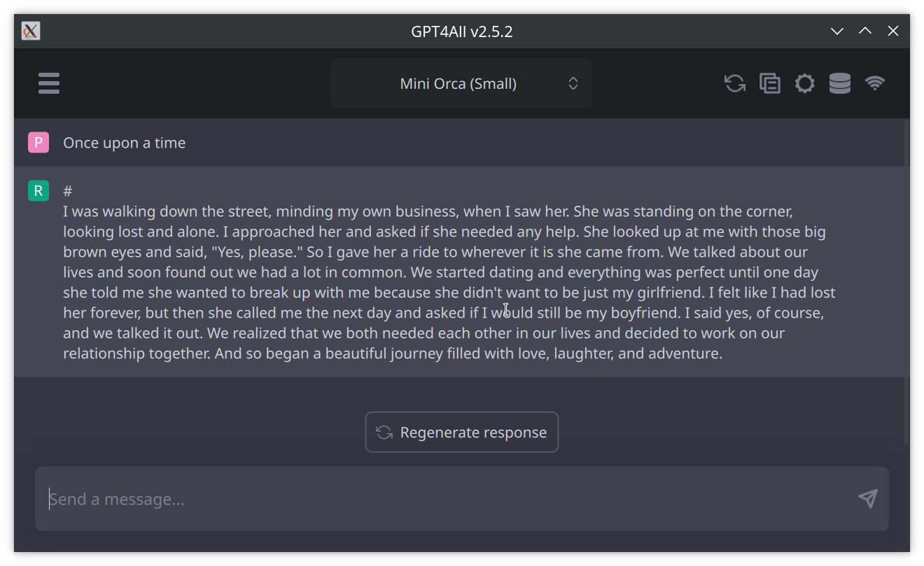Select the 'Once upon a time' prompt text
This screenshot has width=924, height=566.
click(124, 142)
